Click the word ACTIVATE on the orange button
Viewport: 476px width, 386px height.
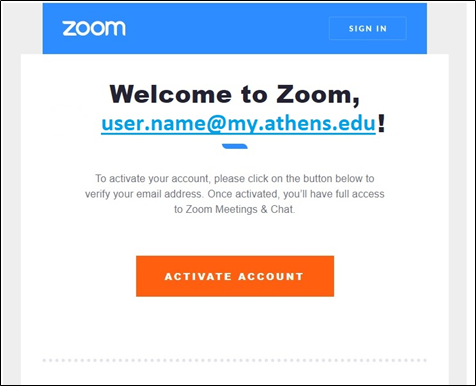click(x=198, y=276)
